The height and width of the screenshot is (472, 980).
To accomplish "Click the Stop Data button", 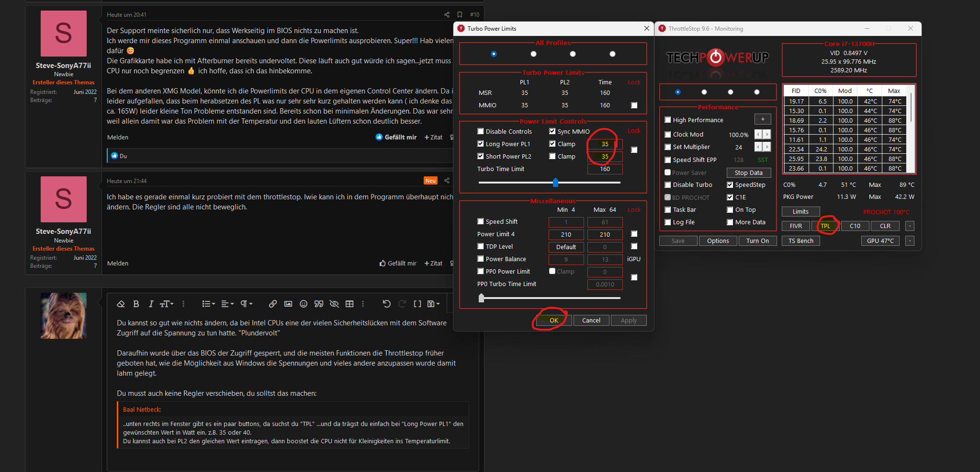I will 749,173.
